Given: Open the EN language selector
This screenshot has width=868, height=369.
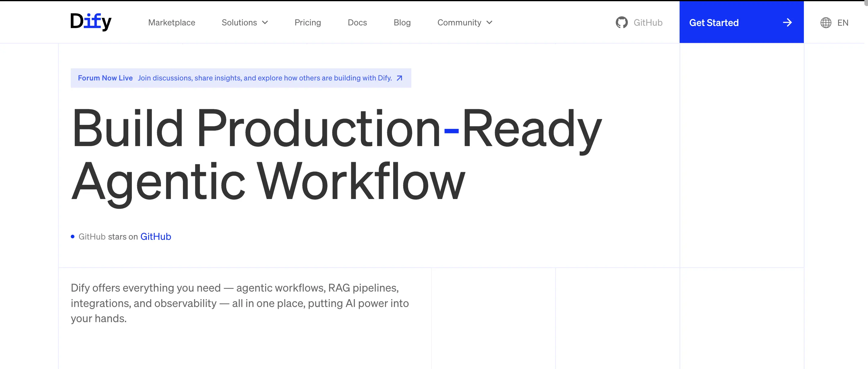Looking at the screenshot, I should click(842, 23).
